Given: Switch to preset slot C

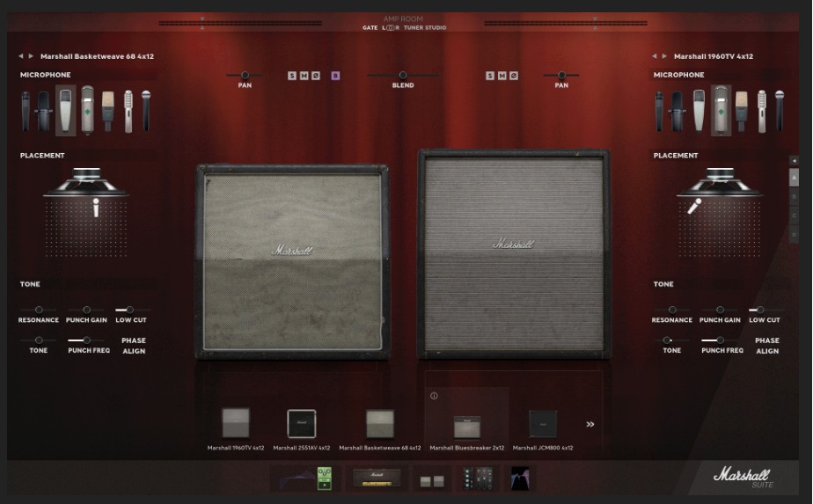Looking at the screenshot, I should point(794,215).
